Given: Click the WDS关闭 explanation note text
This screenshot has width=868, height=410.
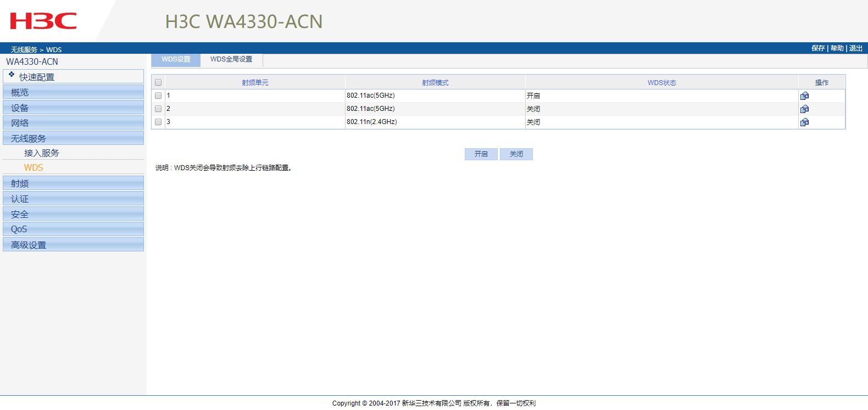Looking at the screenshot, I should (224, 168).
